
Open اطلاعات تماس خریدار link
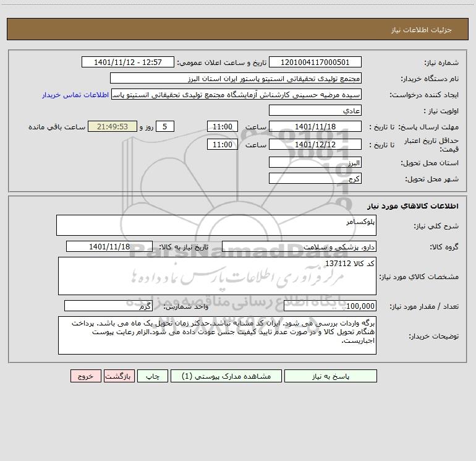[75, 95]
